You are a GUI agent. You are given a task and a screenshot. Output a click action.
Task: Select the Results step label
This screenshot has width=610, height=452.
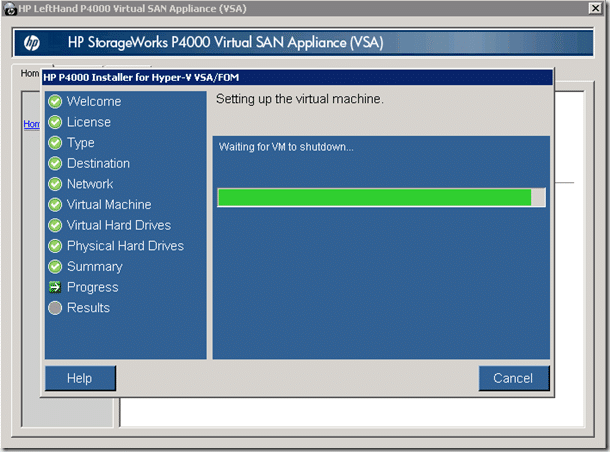click(x=88, y=308)
